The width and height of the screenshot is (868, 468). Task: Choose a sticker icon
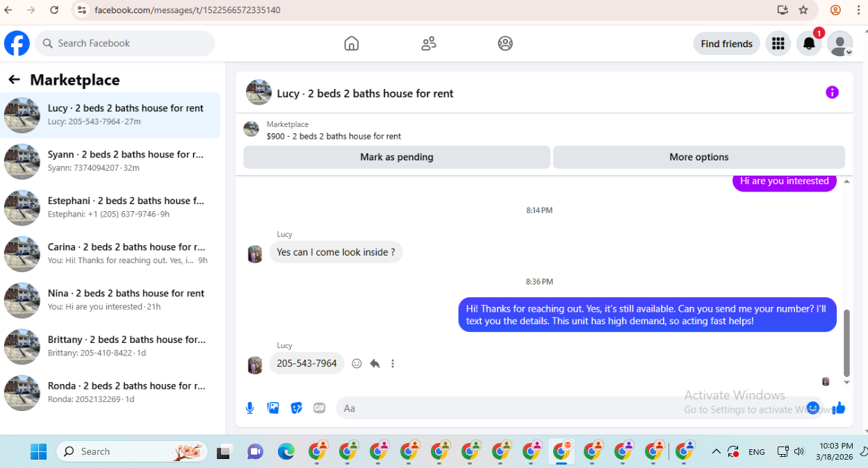[x=296, y=408]
